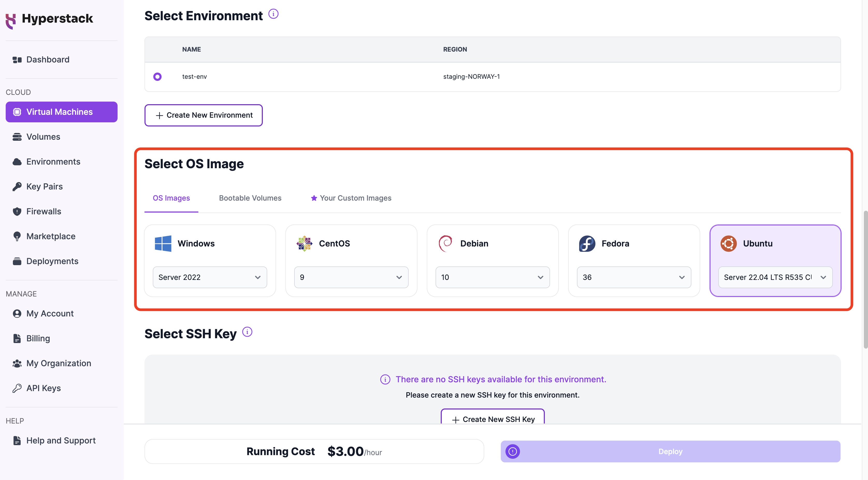Open the Virtual Machines menu item
Screen dimensions: 868x480
point(61,112)
